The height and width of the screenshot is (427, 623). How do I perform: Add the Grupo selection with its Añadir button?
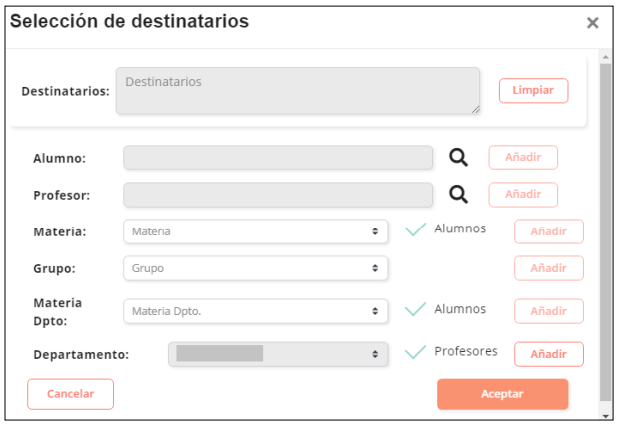pos(549,268)
